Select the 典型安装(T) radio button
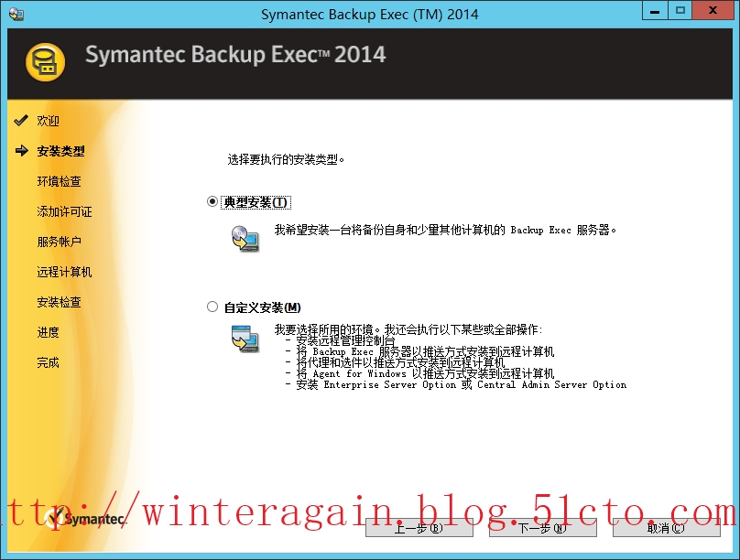This screenshot has width=740, height=560. (212, 201)
